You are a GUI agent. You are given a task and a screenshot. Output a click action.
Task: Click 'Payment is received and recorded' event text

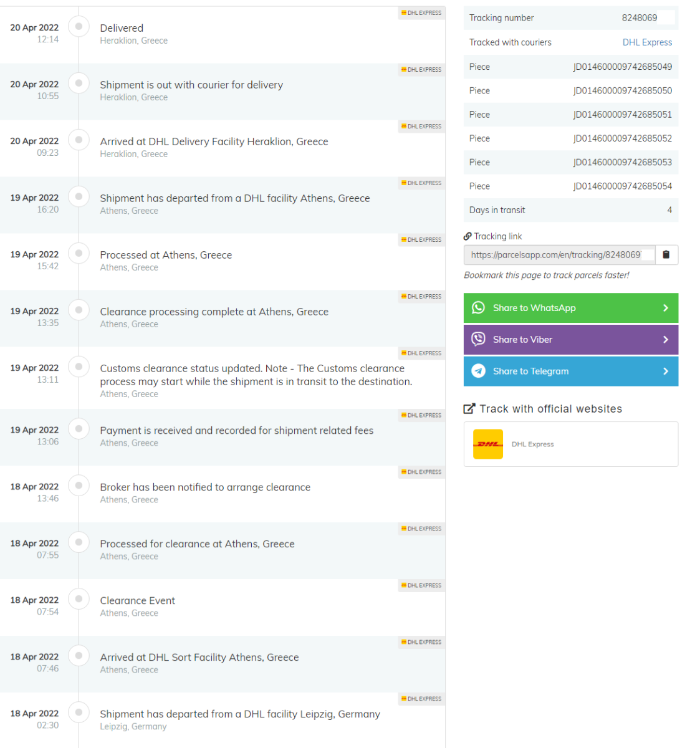click(237, 430)
